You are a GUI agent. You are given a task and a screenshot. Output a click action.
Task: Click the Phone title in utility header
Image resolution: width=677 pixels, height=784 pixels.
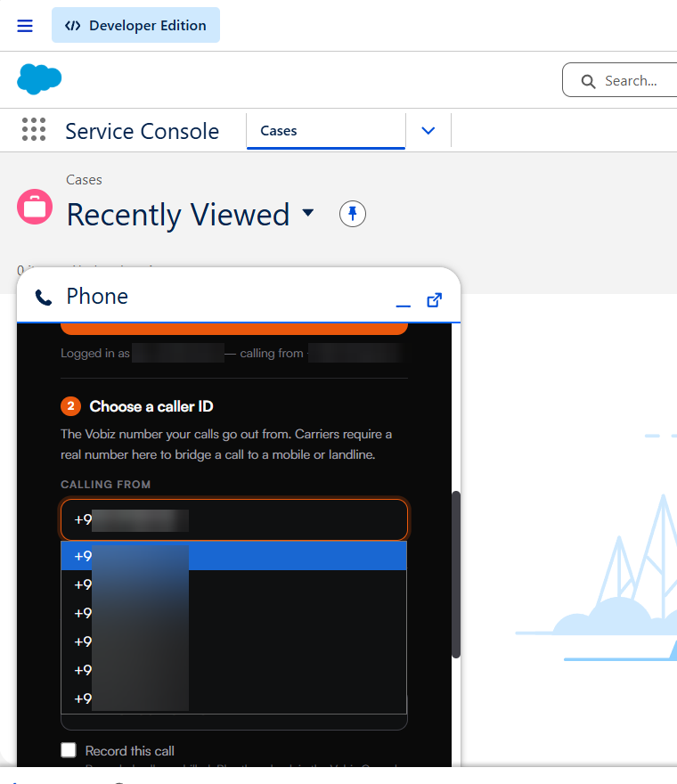coord(97,297)
